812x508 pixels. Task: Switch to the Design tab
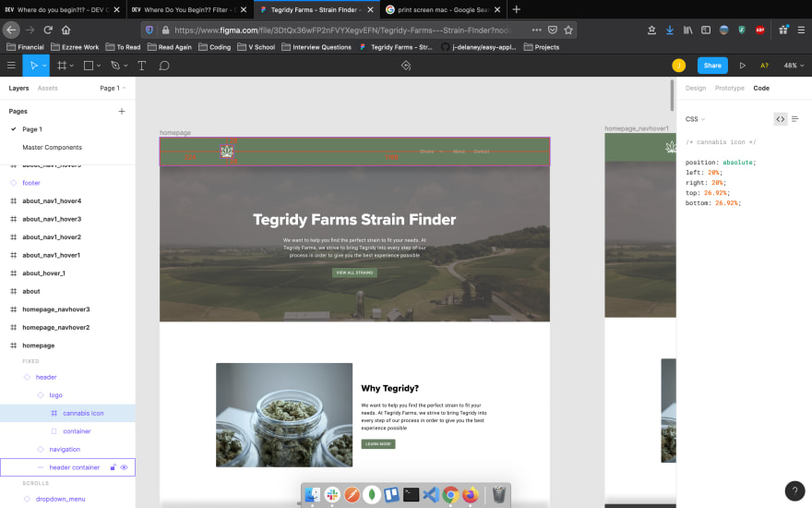(x=696, y=88)
